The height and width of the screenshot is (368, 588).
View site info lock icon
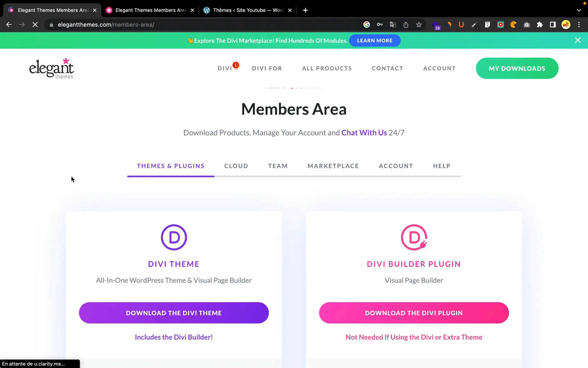[x=51, y=25]
